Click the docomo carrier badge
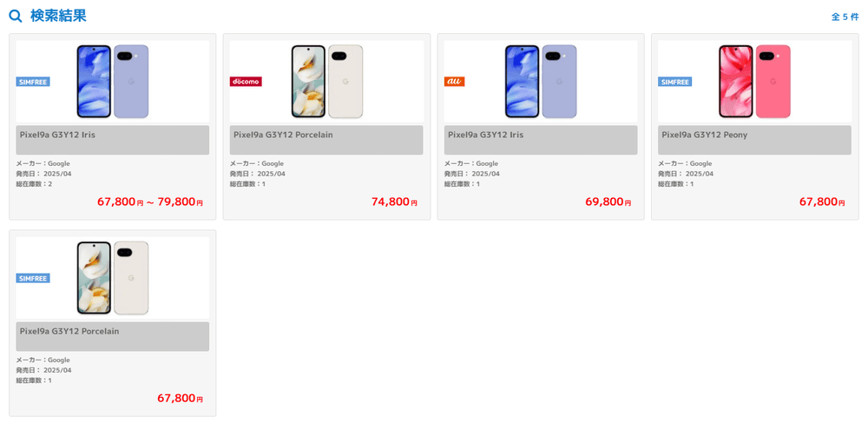Image resolution: width=868 pixels, height=423 pixels. [x=246, y=82]
